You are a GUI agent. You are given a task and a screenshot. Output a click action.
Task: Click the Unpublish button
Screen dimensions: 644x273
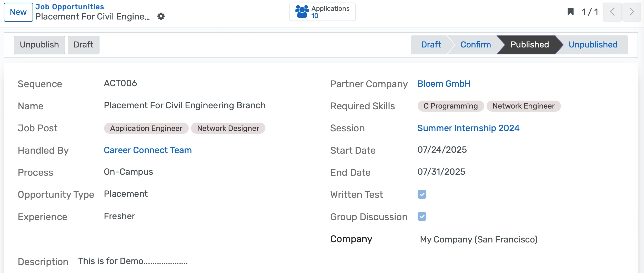[x=39, y=45]
